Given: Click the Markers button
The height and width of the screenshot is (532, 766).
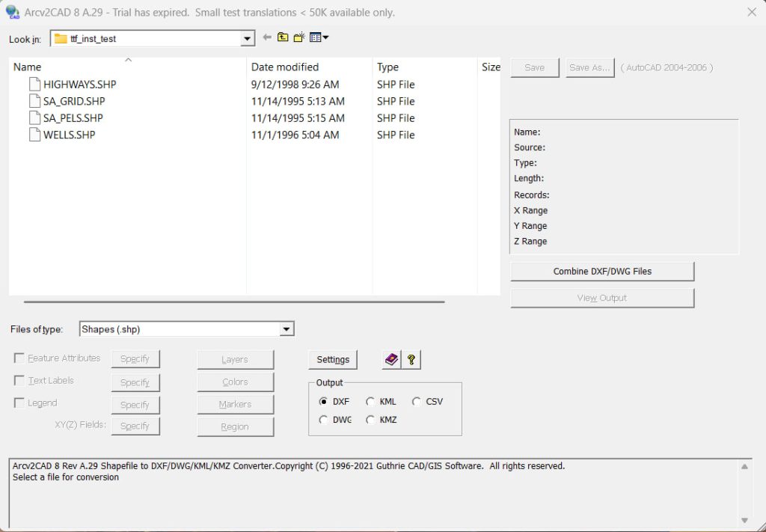Looking at the screenshot, I should click(235, 405).
